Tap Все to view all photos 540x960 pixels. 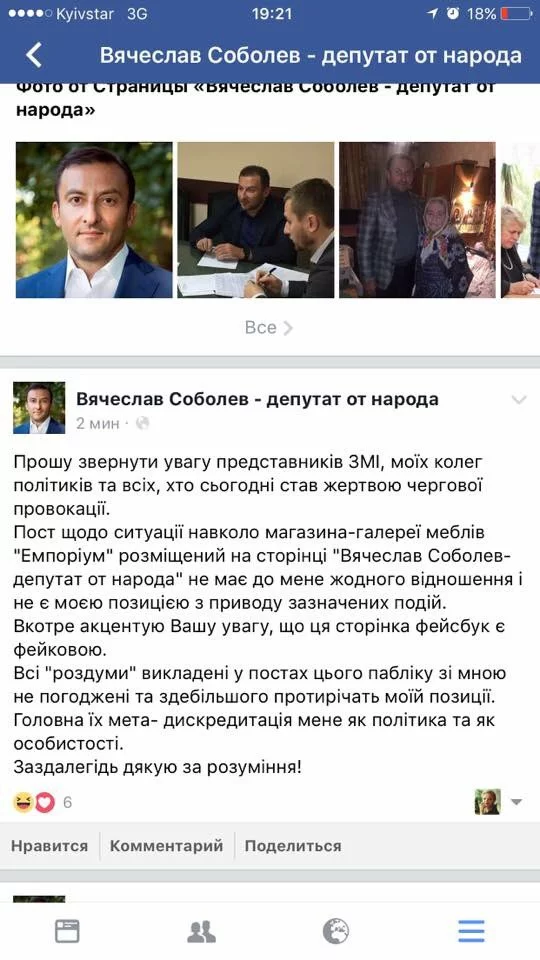(269, 328)
